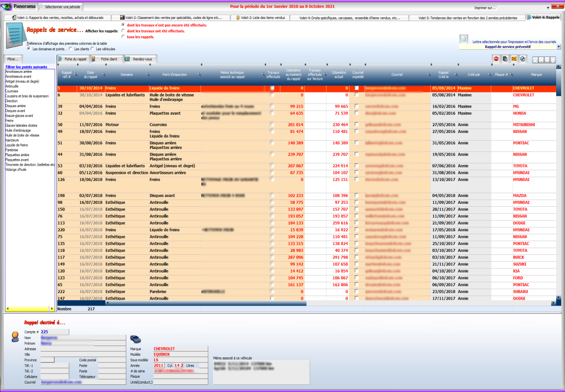The height and width of the screenshot is (392, 565).
Task: Click the red stop icon above the table
Action: tap(496, 59)
